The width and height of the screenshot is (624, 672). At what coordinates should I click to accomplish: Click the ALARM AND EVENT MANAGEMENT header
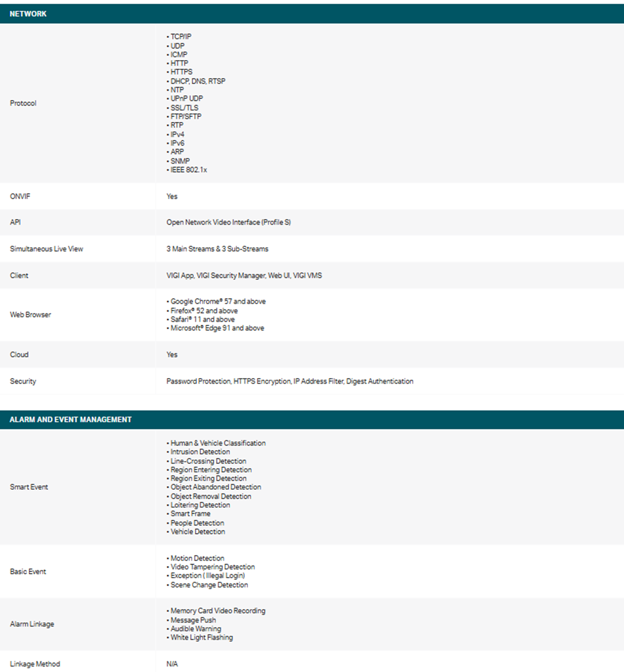point(312,420)
